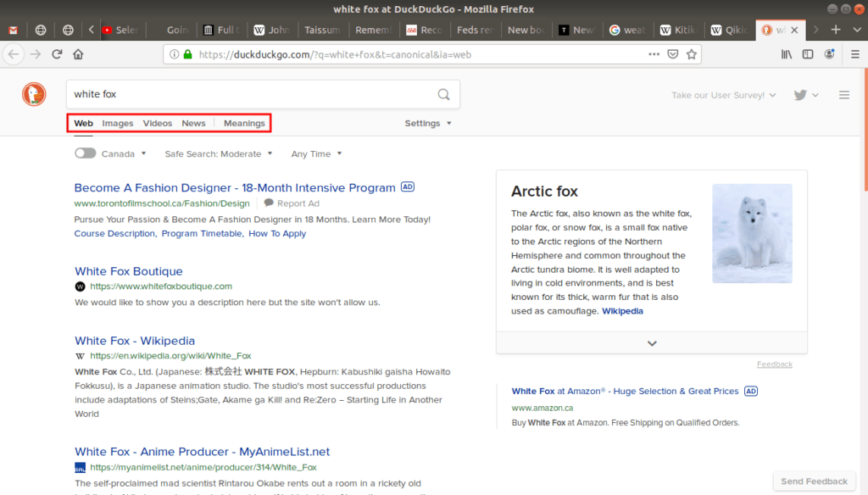Screen dimensions: 868x495
Task: View secure connection padlock details
Action: (x=187, y=54)
